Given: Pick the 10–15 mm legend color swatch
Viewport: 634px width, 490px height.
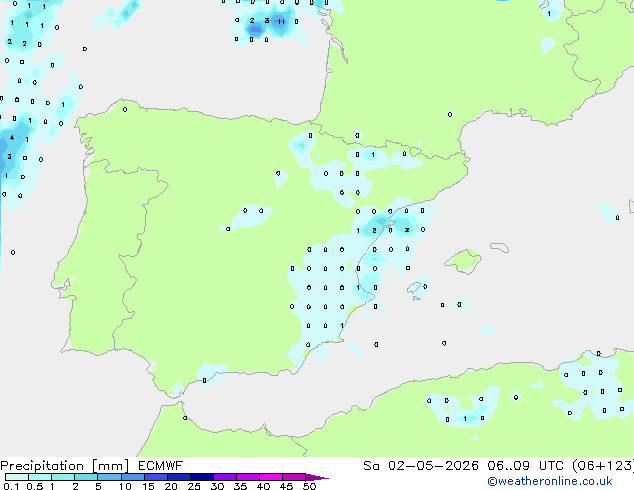Looking at the screenshot, I should click(132, 477).
